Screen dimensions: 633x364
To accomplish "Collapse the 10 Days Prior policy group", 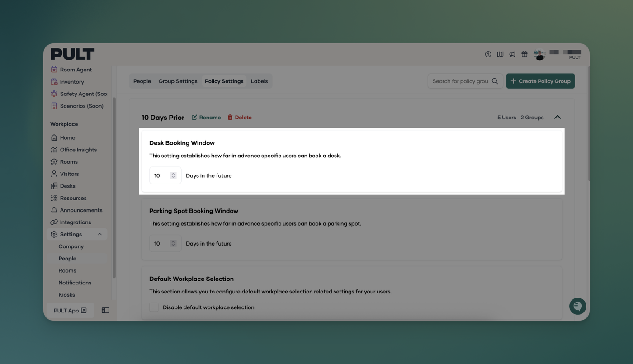I will 557,117.
